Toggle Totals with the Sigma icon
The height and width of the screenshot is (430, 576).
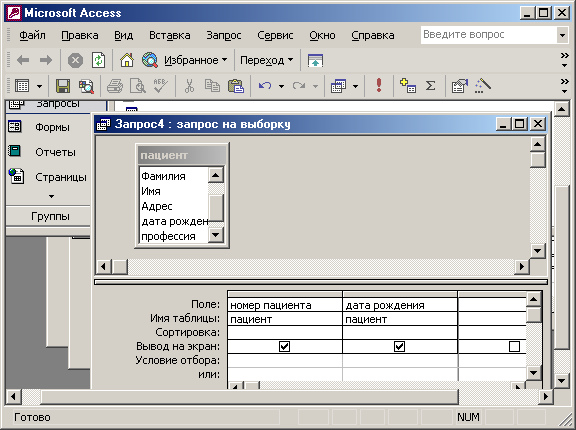pyautogui.click(x=430, y=86)
